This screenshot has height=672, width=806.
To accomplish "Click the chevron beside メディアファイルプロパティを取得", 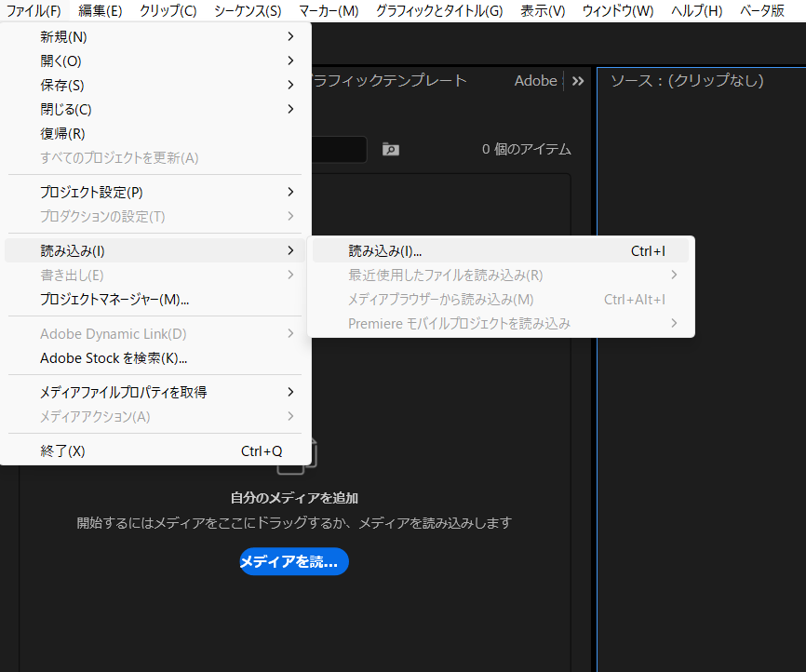I will [290, 392].
